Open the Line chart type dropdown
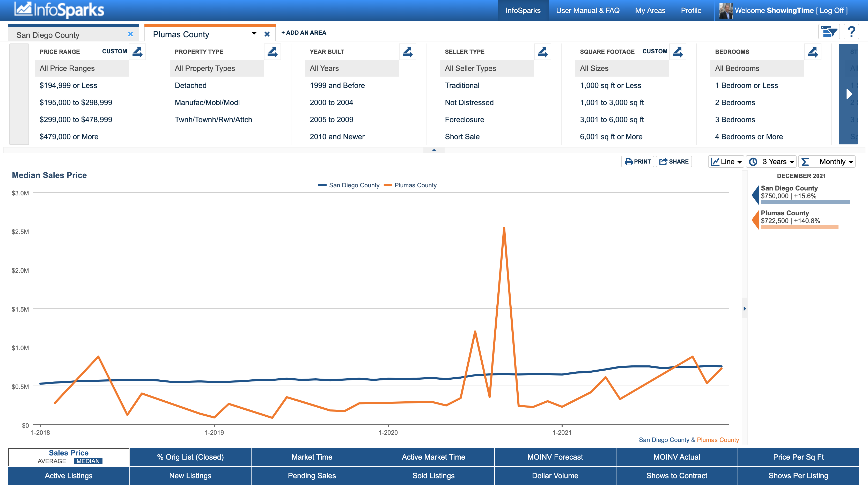This screenshot has width=868, height=486. [x=726, y=162]
